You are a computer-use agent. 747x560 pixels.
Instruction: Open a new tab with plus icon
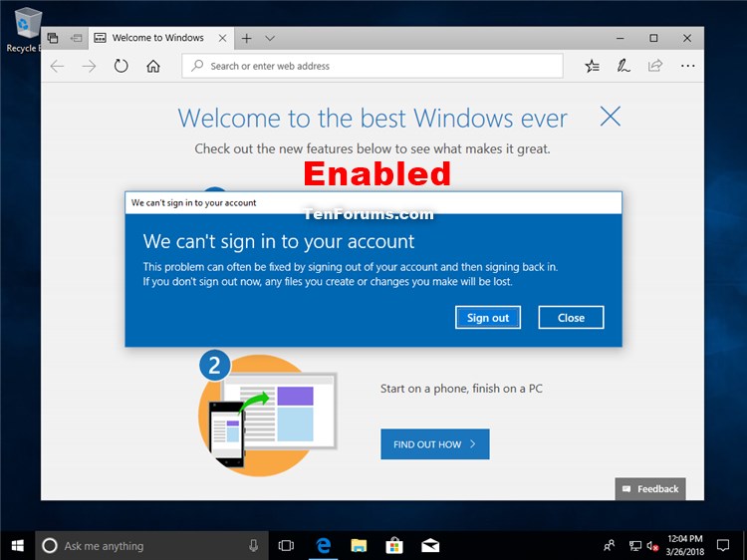(x=246, y=38)
